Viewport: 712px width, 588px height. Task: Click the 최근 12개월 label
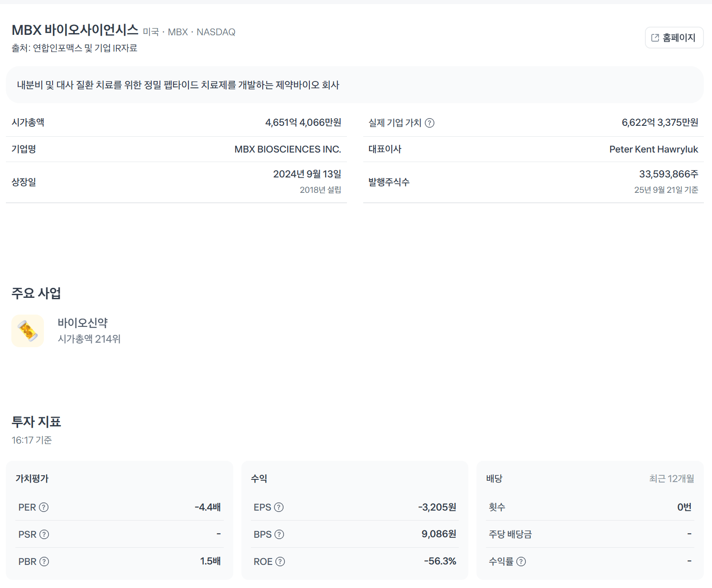click(671, 478)
